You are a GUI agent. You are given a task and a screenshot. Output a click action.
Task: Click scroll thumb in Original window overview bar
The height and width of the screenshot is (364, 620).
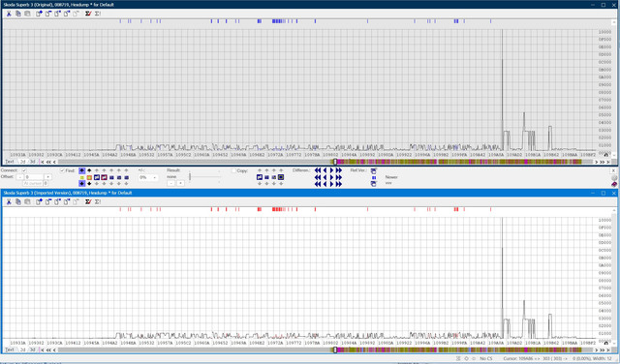pos(335,162)
